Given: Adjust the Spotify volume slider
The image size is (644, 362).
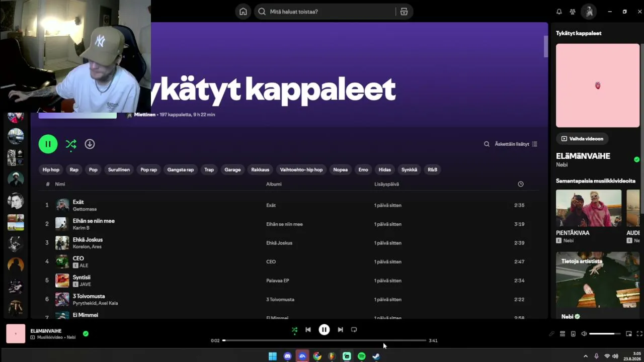Looking at the screenshot, I should (605, 334).
